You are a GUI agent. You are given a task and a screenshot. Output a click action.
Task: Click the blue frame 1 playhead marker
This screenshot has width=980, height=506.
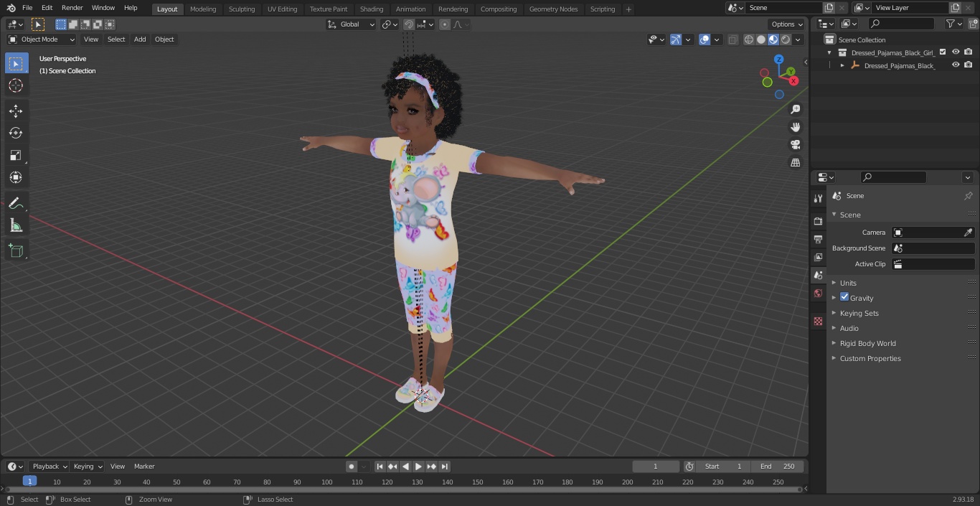[29, 481]
